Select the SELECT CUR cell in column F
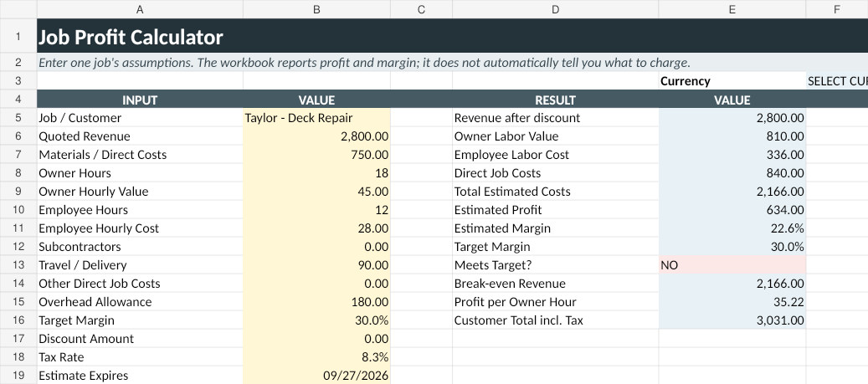Screen dimensions: 868x384 [837, 81]
